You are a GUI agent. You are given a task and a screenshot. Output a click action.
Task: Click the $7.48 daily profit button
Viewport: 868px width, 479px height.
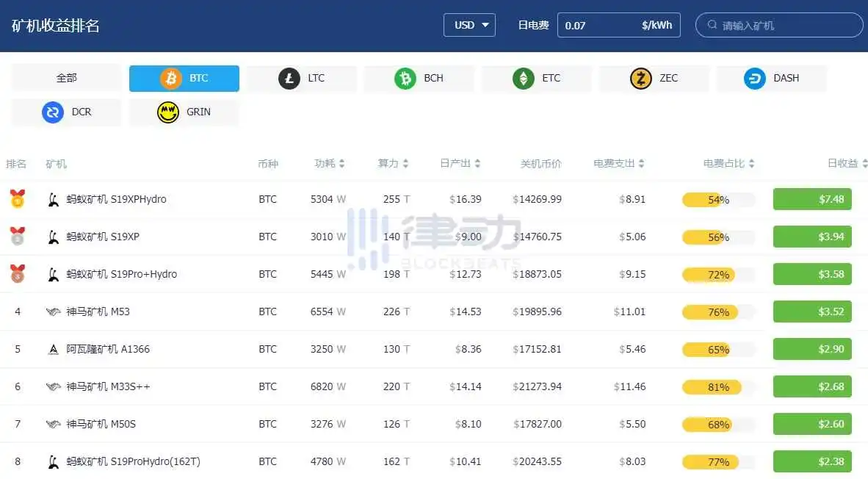(x=812, y=199)
